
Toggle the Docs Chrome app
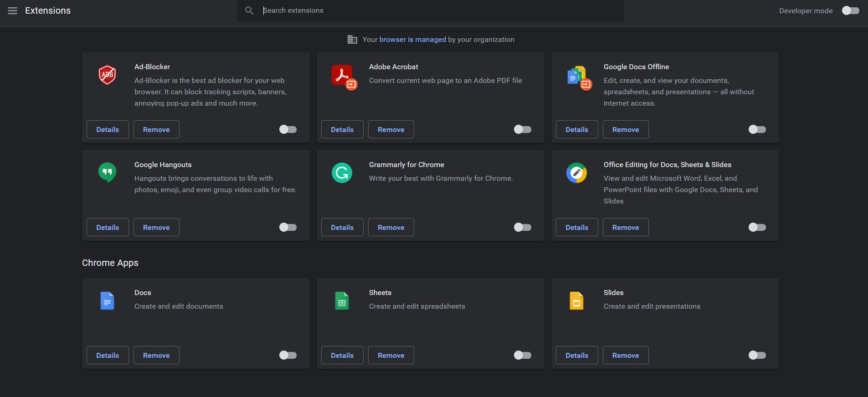pos(288,355)
